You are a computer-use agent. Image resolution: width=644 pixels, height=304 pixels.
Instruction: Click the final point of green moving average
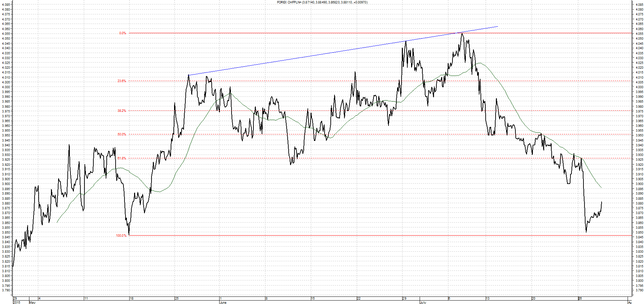[x=602, y=187]
